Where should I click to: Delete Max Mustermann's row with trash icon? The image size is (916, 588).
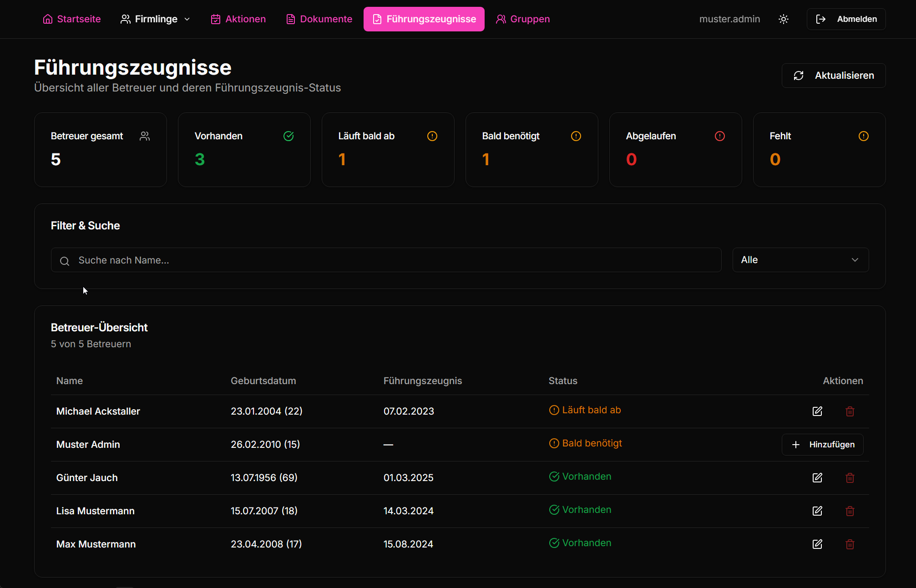coord(850,544)
